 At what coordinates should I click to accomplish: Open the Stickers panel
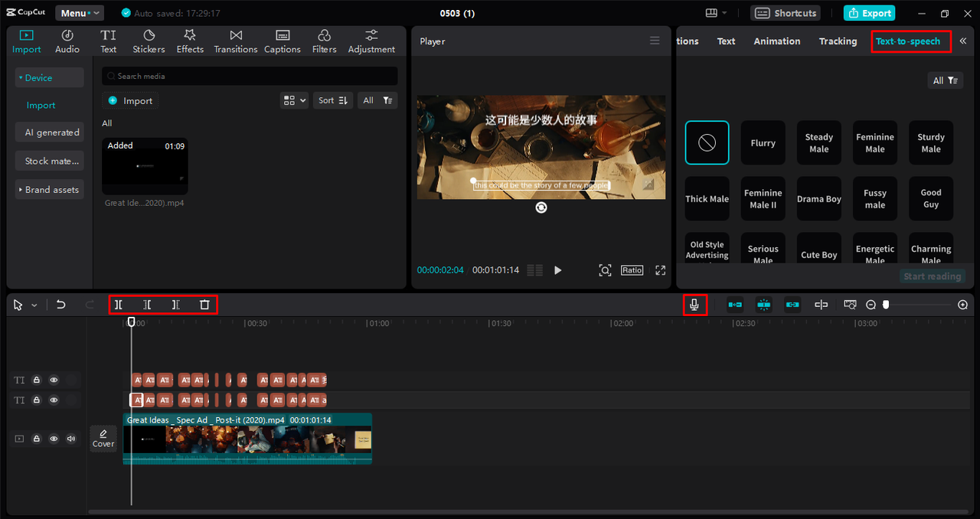pos(149,41)
